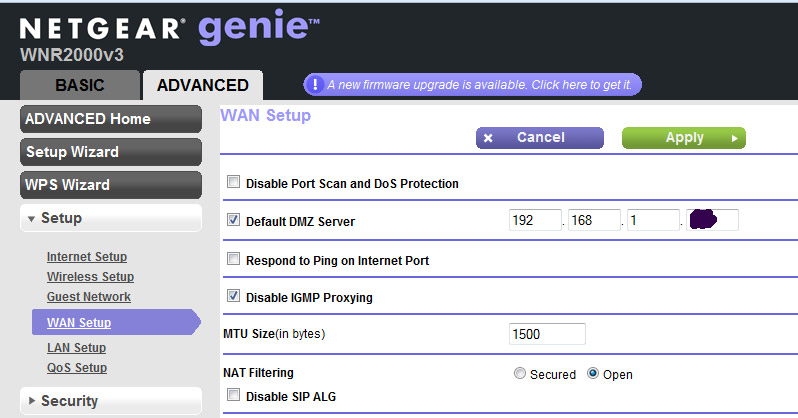Screen dimensions: 798x418
Task: Select Open NAT Filtering radio button
Action: (x=593, y=374)
